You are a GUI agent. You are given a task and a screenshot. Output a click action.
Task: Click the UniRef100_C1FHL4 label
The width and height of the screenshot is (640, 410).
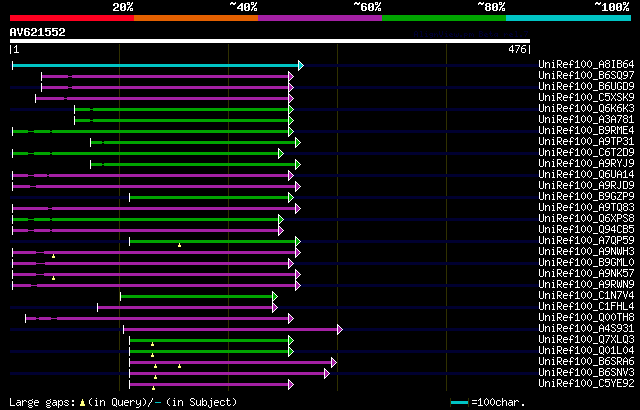tap(586, 307)
